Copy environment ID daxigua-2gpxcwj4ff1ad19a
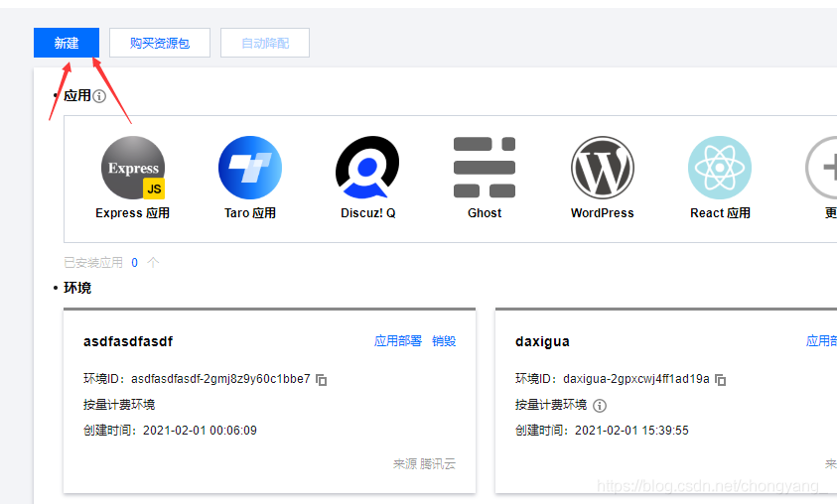Viewport: 837px width, 504px height. [x=721, y=380]
